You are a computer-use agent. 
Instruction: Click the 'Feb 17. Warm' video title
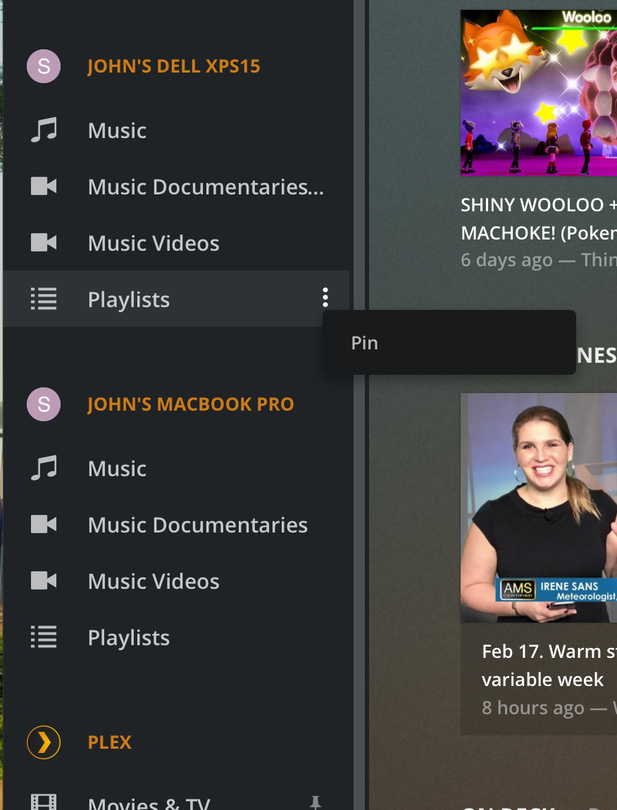click(549, 665)
